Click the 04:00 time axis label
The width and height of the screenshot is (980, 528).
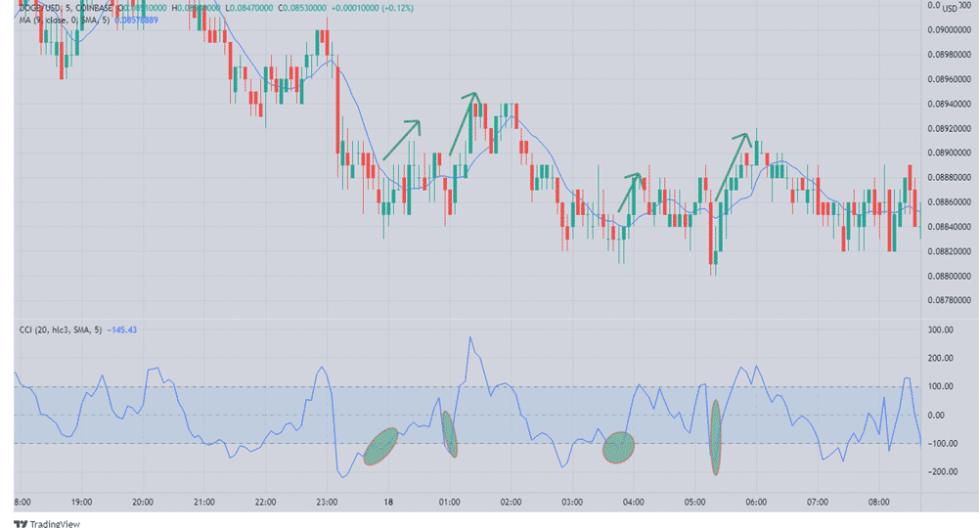click(633, 503)
